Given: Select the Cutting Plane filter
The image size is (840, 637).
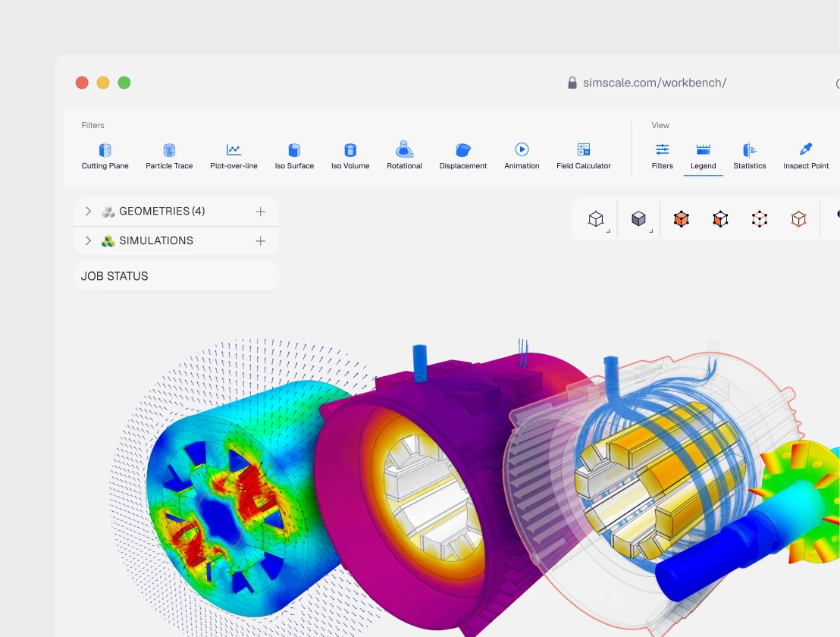Looking at the screenshot, I should click(105, 156).
